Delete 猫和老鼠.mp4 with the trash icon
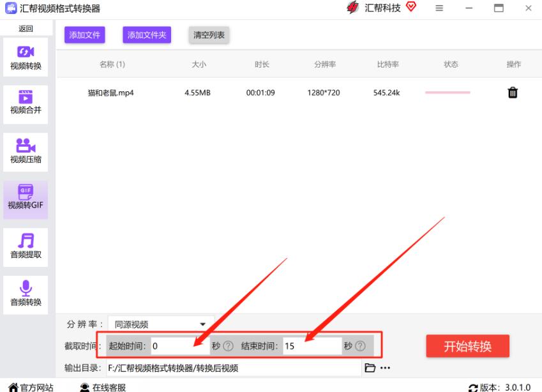This screenshot has height=392, width=542. 512,93
